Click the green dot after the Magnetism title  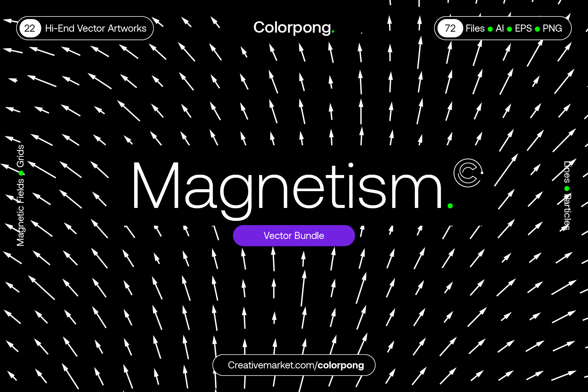pos(450,206)
